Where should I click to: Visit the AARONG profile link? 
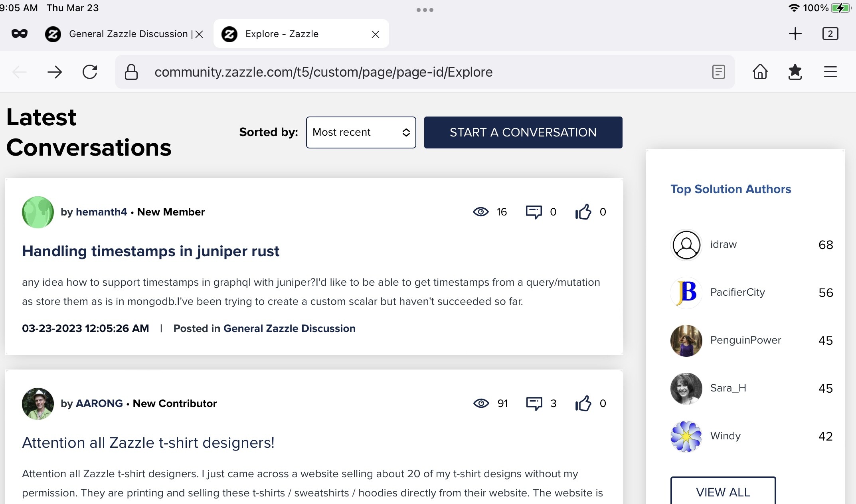click(99, 403)
